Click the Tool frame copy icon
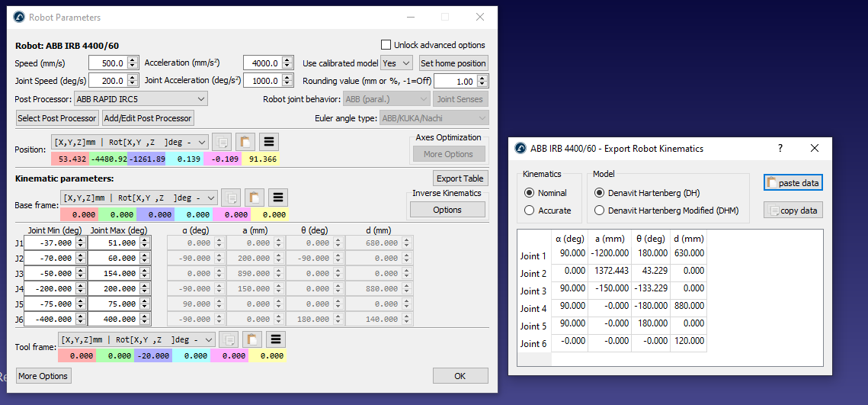Viewport: 868px width, 405px height. (x=229, y=339)
